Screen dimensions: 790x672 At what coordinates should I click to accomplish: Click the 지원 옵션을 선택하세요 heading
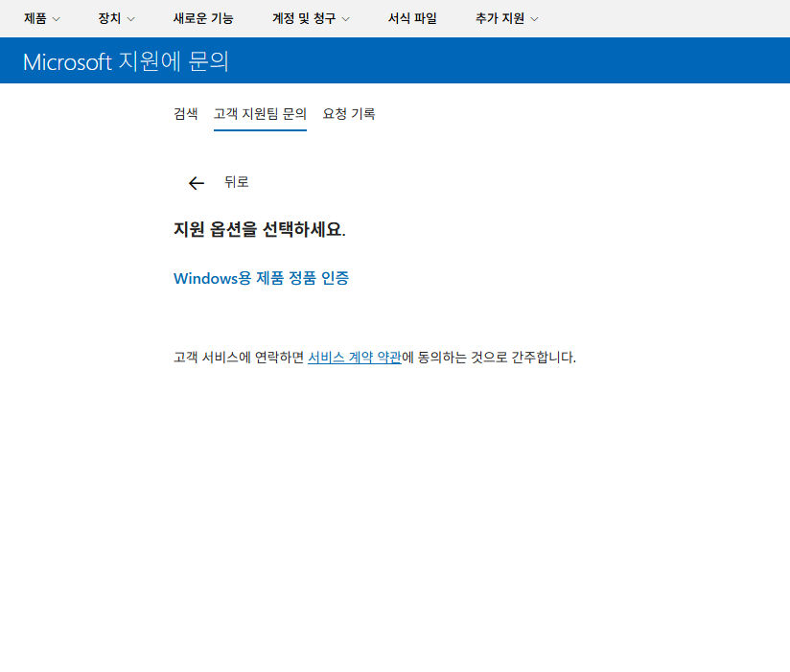coord(260,230)
